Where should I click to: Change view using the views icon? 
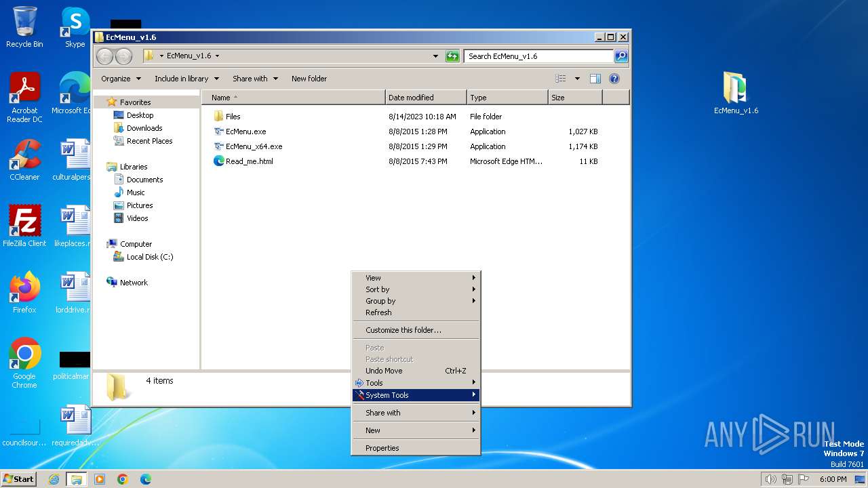click(560, 79)
